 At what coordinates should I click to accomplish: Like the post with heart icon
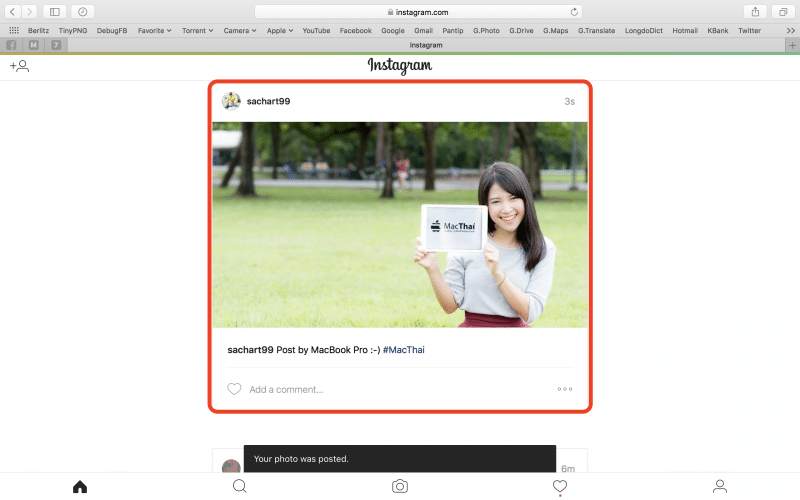click(x=234, y=389)
